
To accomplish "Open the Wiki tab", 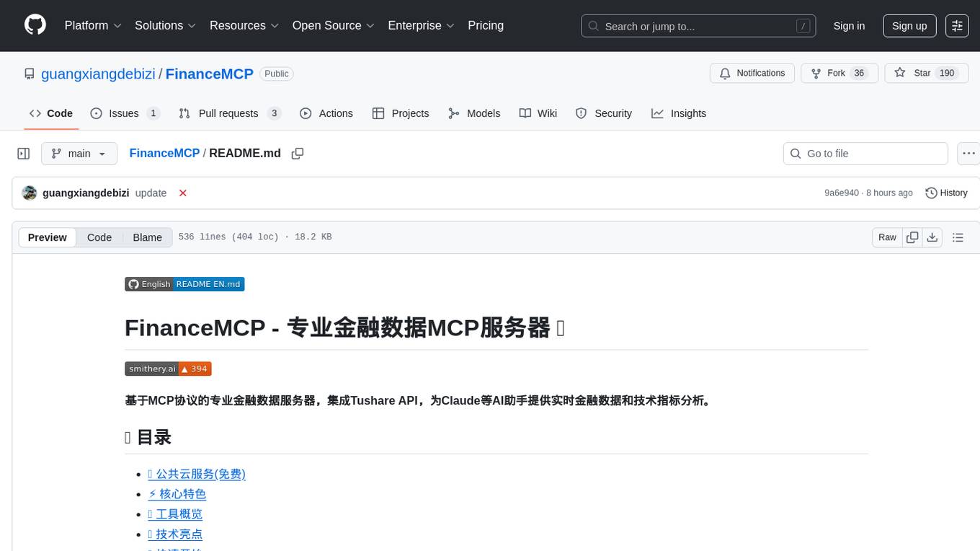I will 538,113.
